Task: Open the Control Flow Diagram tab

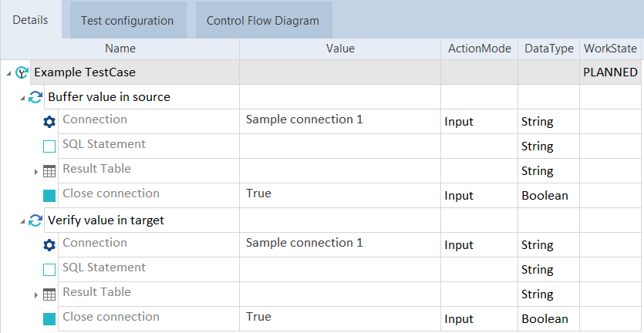Action: click(x=262, y=21)
